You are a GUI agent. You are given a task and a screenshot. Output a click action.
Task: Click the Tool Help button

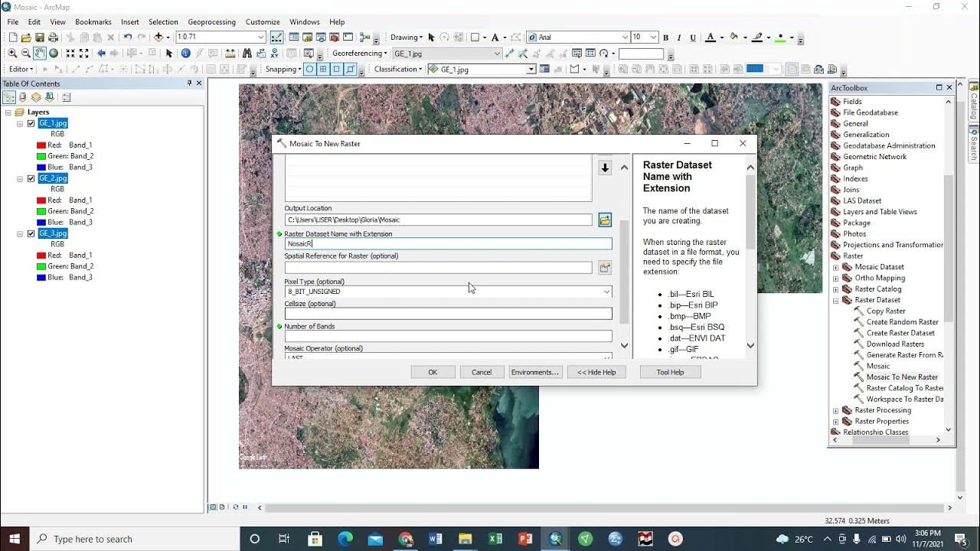tap(670, 372)
